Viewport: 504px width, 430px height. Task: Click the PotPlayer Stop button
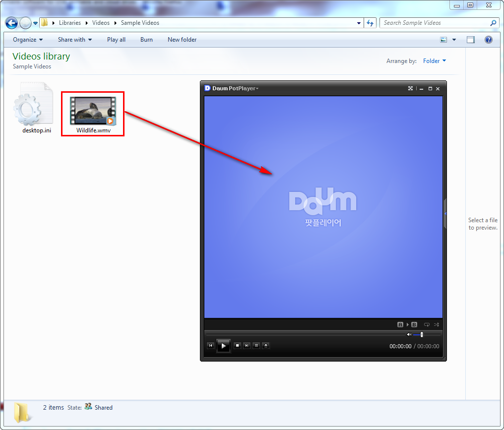[238, 346]
